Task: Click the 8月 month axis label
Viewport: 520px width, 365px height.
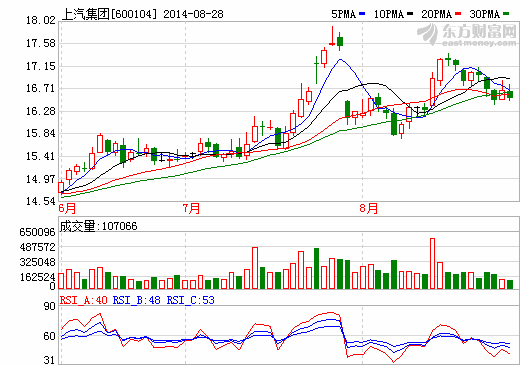Action: (369, 208)
